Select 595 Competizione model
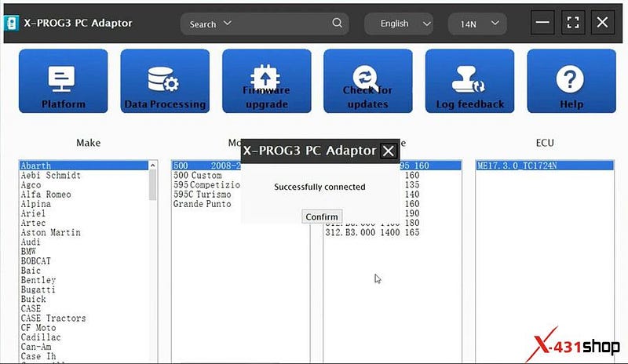 206,185
